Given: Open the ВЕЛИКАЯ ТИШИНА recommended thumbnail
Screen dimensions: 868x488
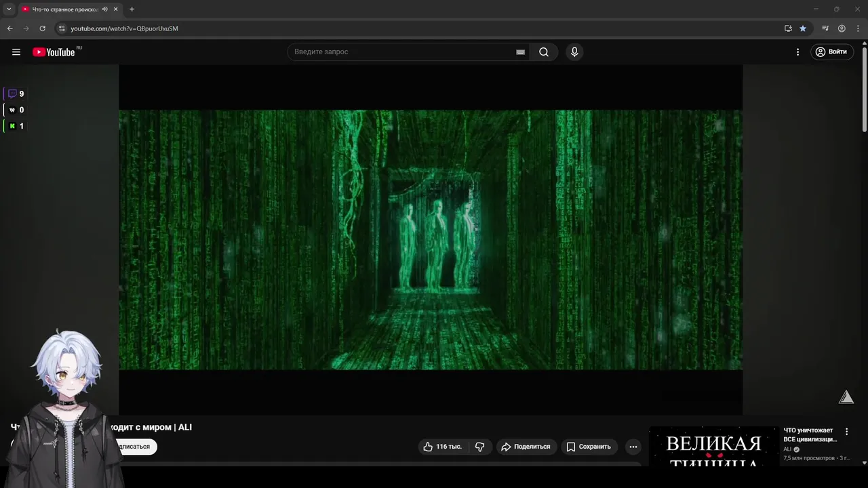Looking at the screenshot, I should coord(713,447).
